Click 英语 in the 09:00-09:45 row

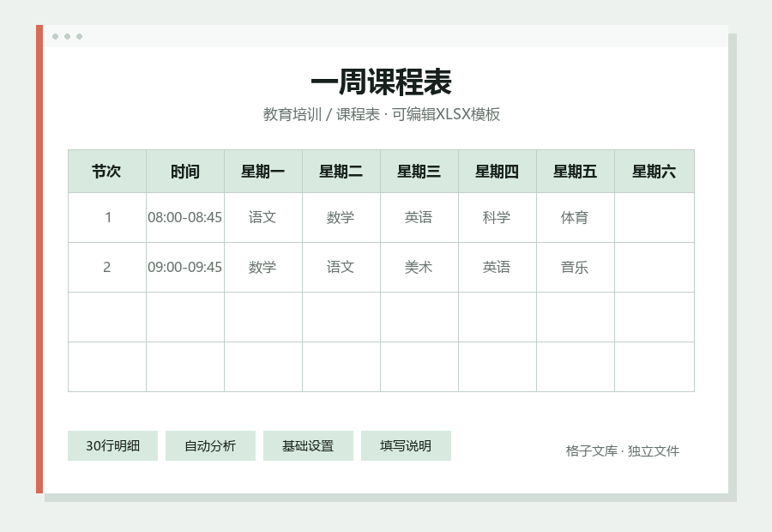[x=498, y=267]
